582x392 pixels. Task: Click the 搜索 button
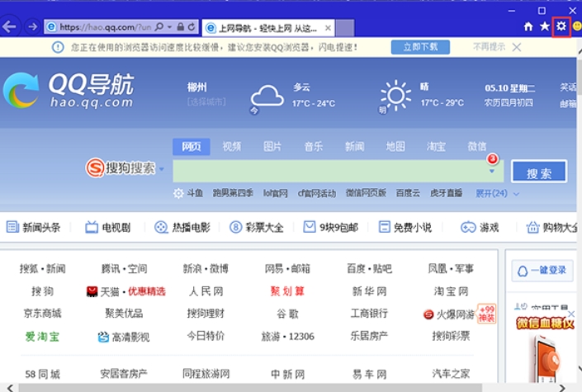(x=539, y=172)
